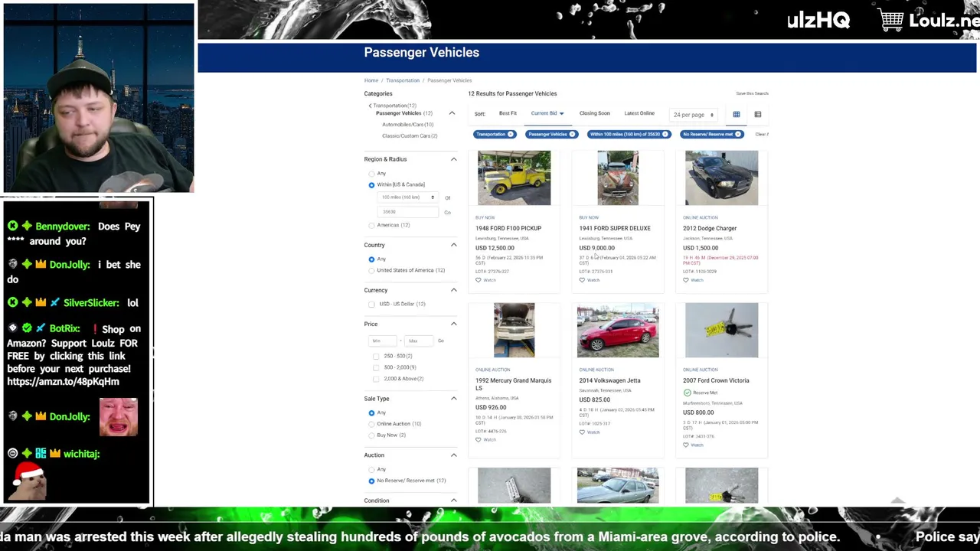Sort results by Closing Soon
The height and width of the screenshot is (551, 980).
tap(595, 113)
